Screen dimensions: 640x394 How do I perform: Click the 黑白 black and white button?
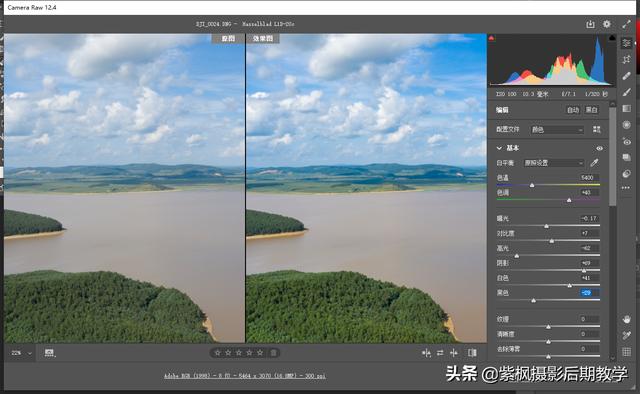click(591, 110)
